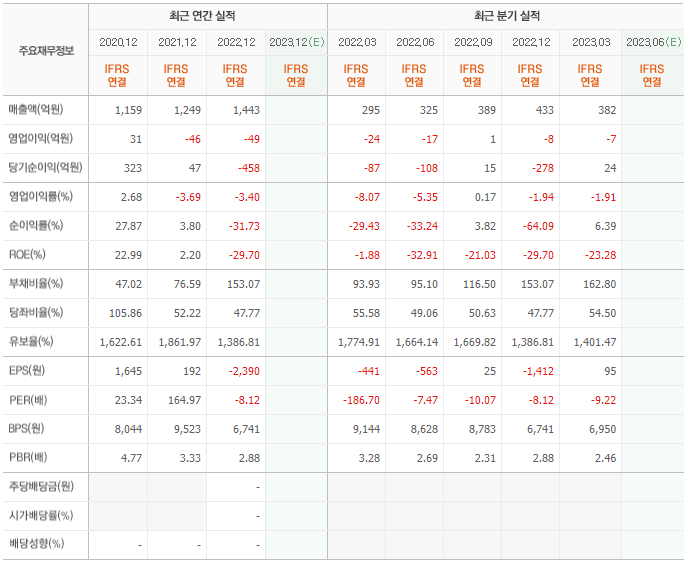Click the operating margin value '-3.69'
The width and height of the screenshot is (690, 563).
click(x=188, y=197)
